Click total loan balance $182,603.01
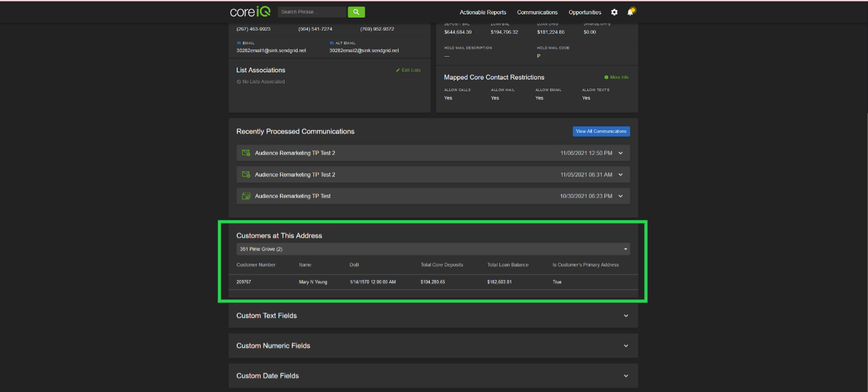 [499, 282]
